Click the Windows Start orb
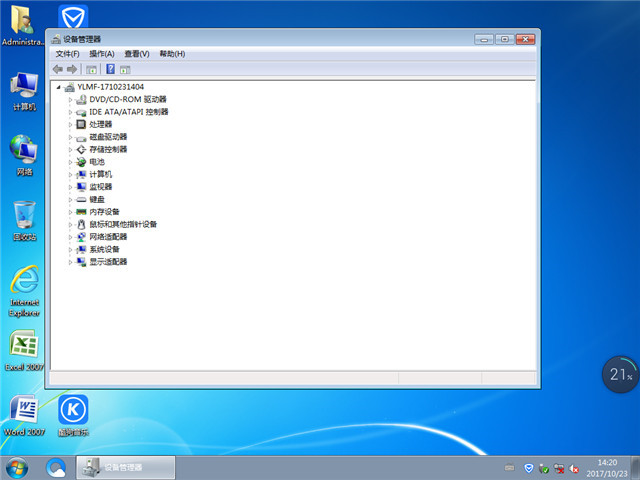The width and height of the screenshot is (640, 480). pos(17,468)
